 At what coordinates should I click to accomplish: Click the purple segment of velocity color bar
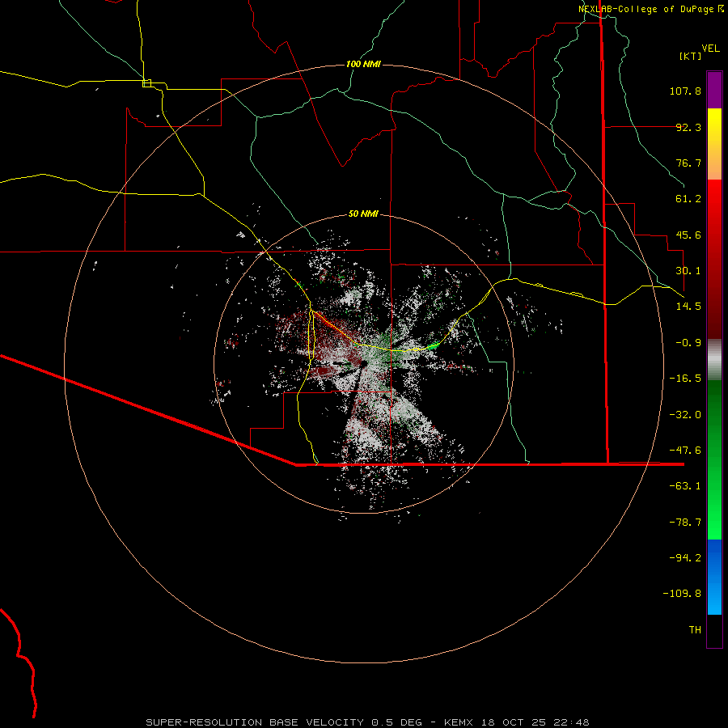714,90
